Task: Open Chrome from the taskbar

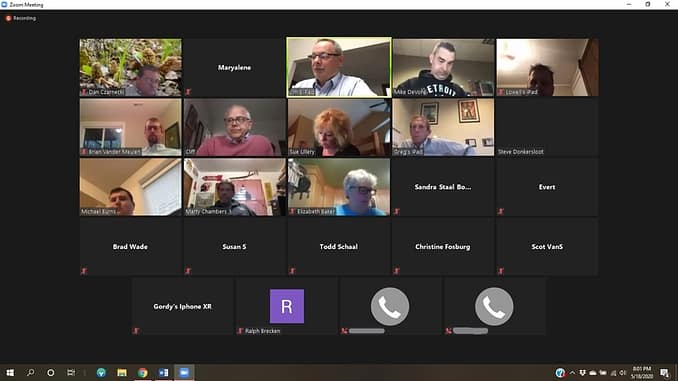Action: tap(143, 372)
